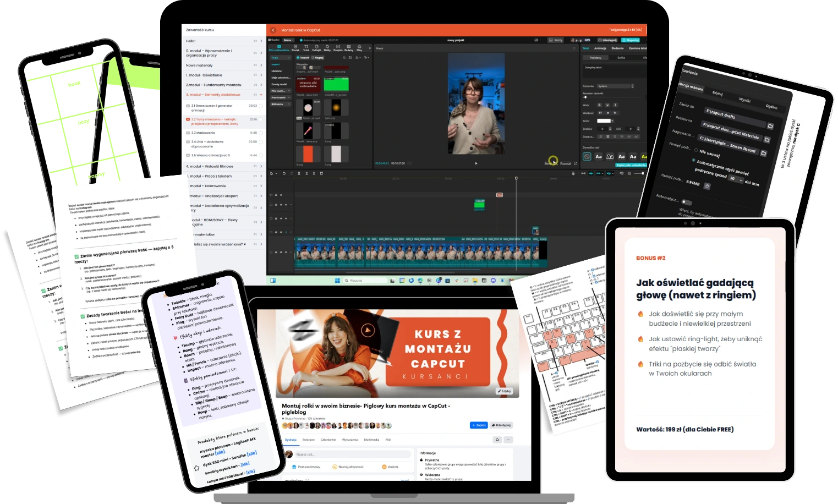Viewport: 838px width, 504px height.
Task: Select the green screen clip thumbnail
Action: click(336, 84)
